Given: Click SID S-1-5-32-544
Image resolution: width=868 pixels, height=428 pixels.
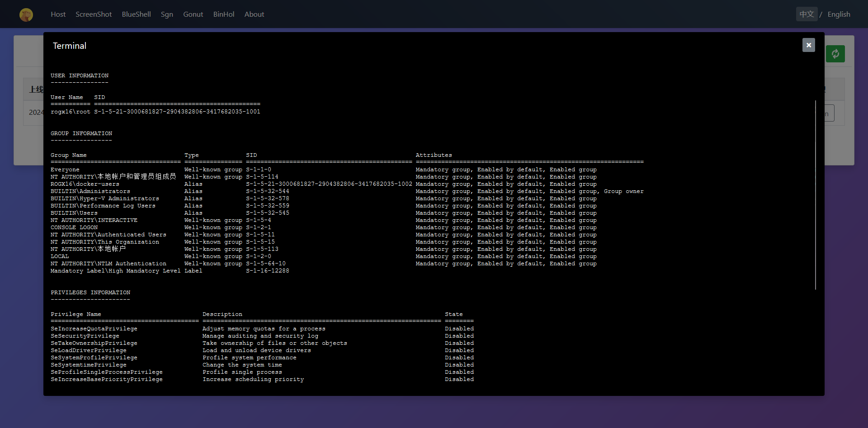Looking at the screenshot, I should (268, 191).
